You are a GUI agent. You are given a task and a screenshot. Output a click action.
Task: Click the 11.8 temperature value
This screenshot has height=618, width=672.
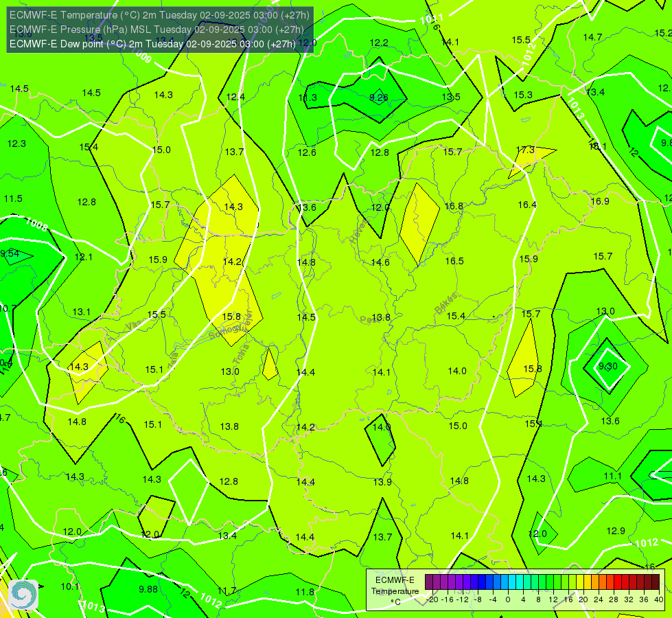pyautogui.click(x=305, y=593)
